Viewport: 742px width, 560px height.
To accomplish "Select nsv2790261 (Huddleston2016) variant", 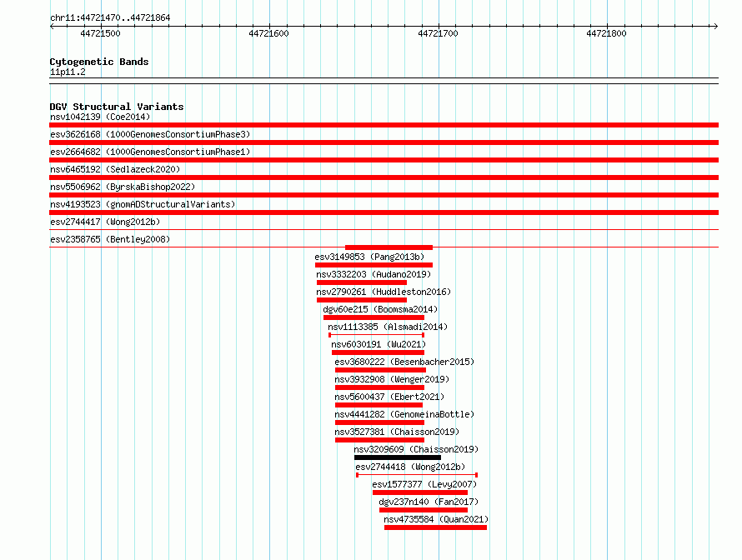I will coord(384,292).
